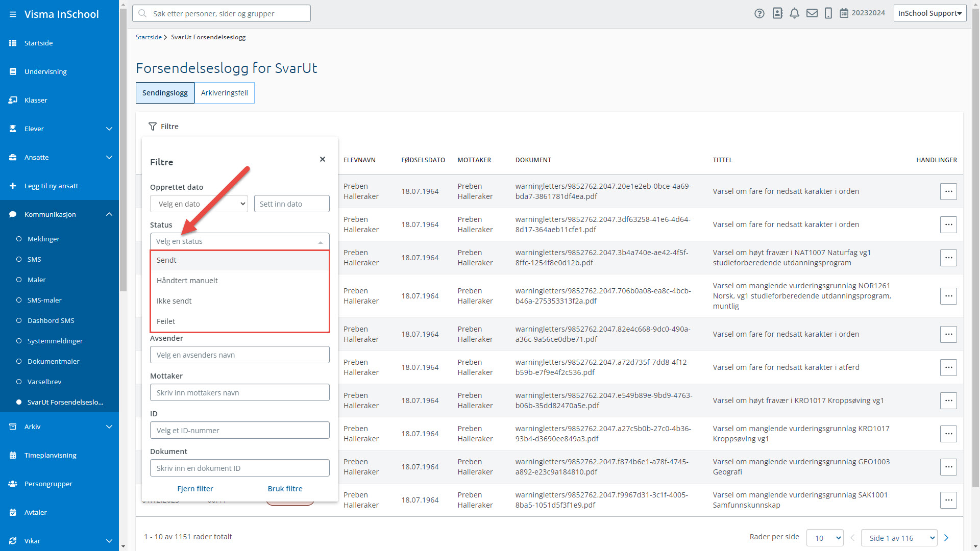Click the Sett inn dato field
980x551 pixels.
292,204
